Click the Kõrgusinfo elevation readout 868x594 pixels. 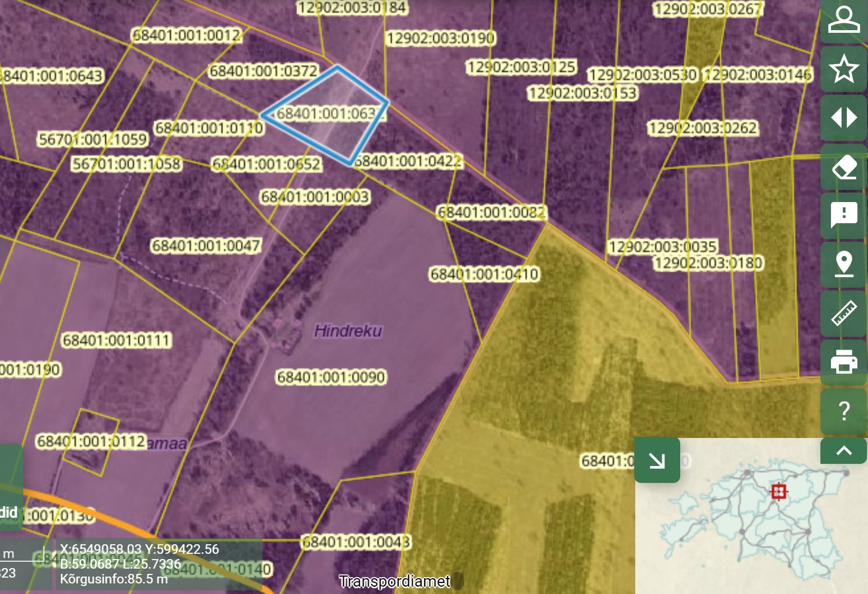coord(114,579)
